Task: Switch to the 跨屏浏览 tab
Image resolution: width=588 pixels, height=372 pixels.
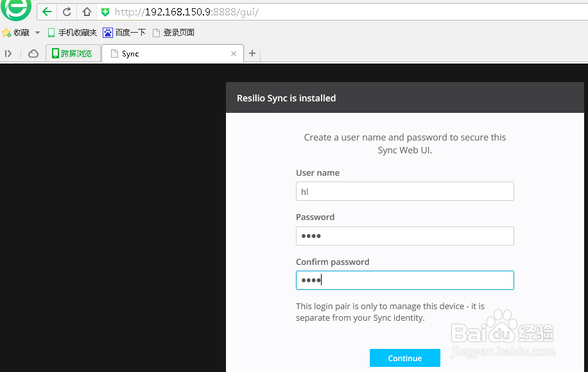Action: (x=73, y=54)
